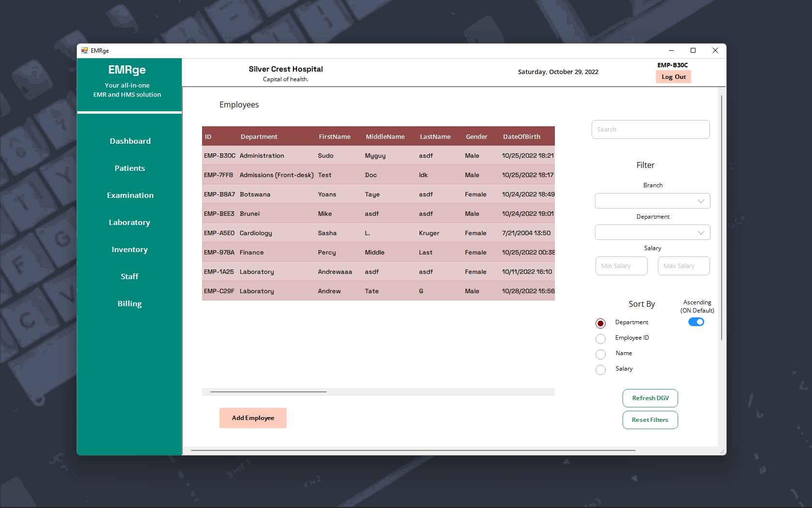
Task: Select Salary sort radio button
Action: [600, 370]
